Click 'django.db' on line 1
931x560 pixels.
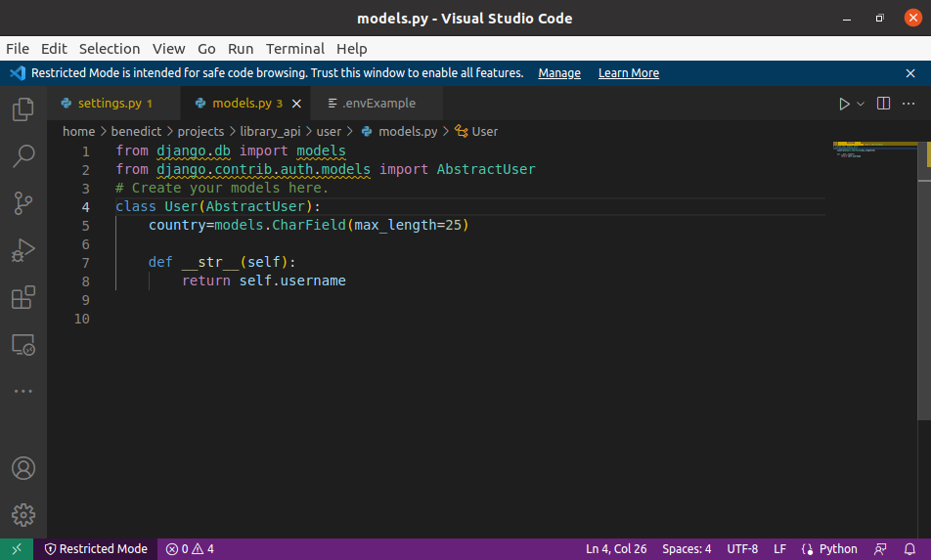tap(194, 151)
